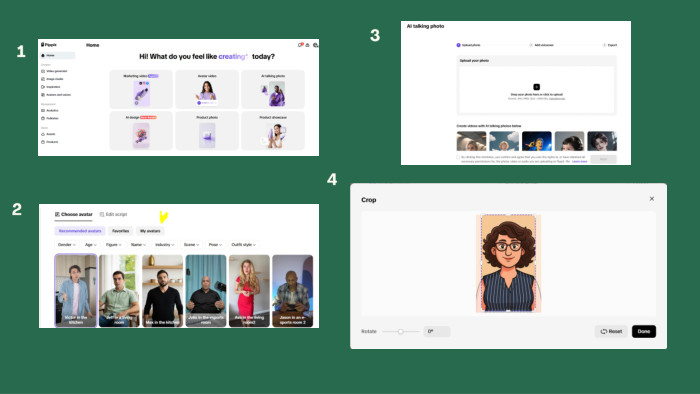Image resolution: width=700 pixels, height=394 pixels.
Task: Click the rotation degrees input field
Action: click(x=437, y=332)
